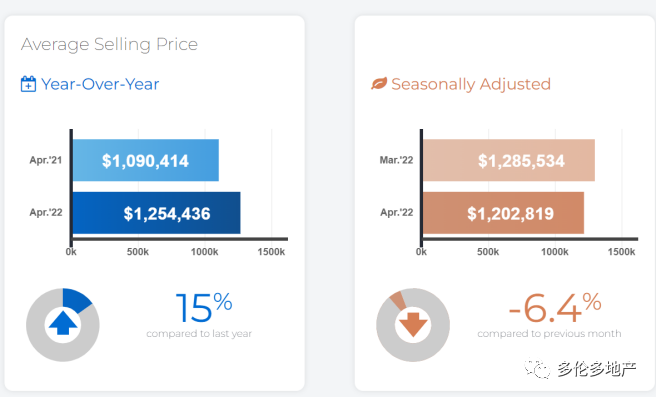Select the Apr.'22 $1,202,819 orange bar
Screen dimensions: 657x397
point(503,213)
